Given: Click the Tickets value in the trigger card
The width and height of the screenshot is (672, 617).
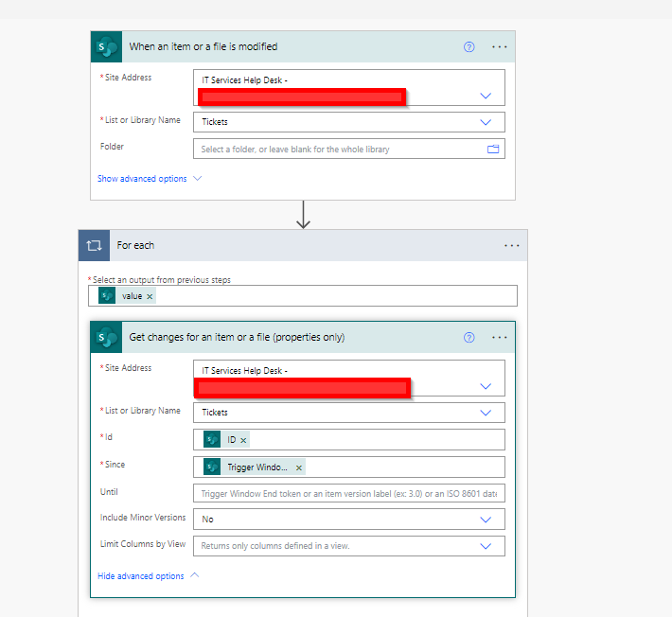Looking at the screenshot, I should click(x=215, y=122).
